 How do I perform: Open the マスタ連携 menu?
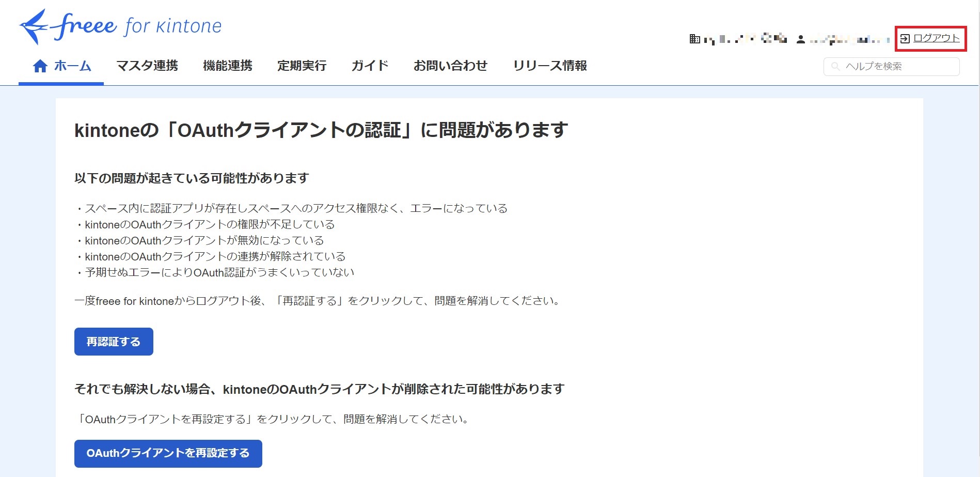(x=147, y=66)
